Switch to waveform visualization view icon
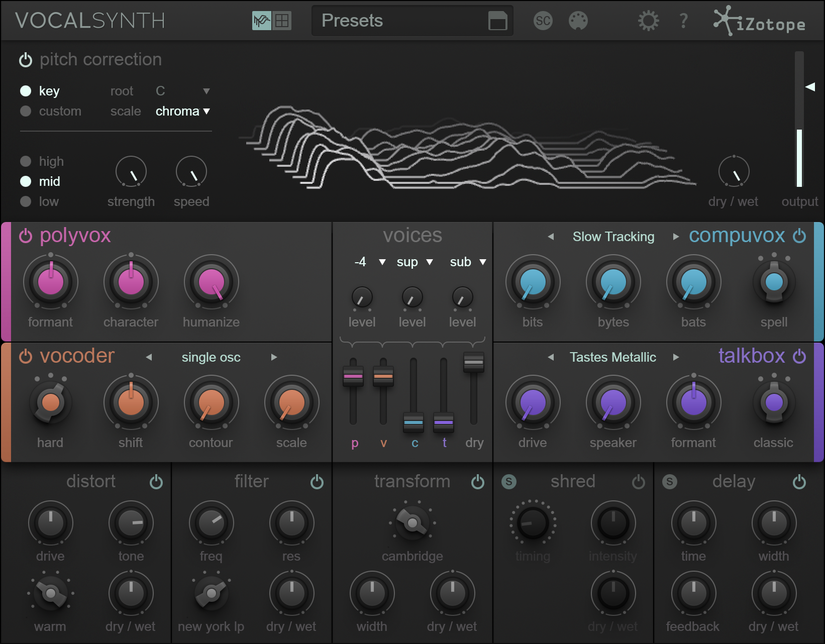Image resolution: width=825 pixels, height=644 pixels. coord(261,21)
